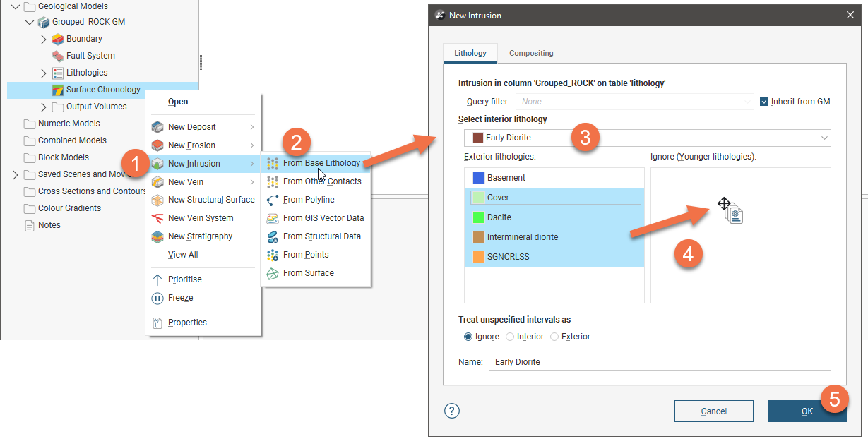Click the Freeze pause icon

pos(157,298)
